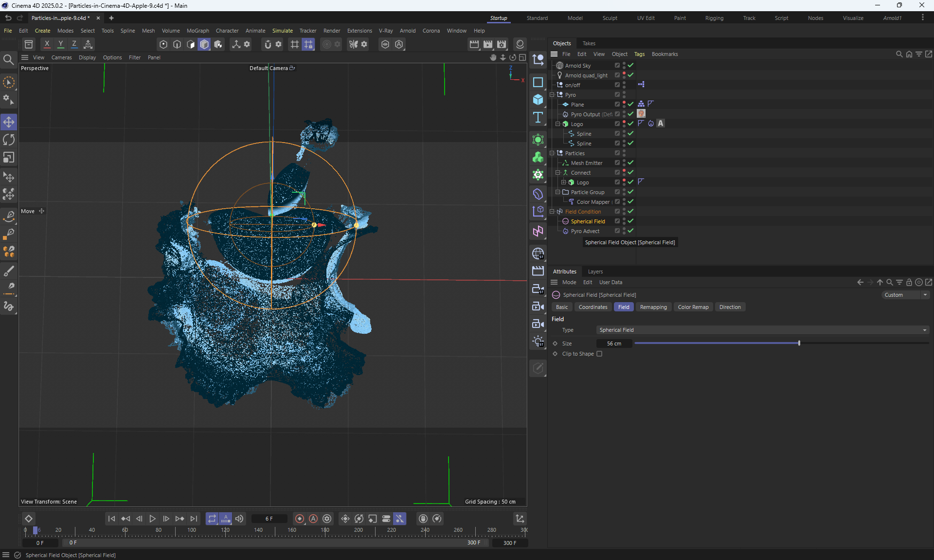This screenshot has width=934, height=560.
Task: Open the Simulate menu
Action: pos(282,31)
